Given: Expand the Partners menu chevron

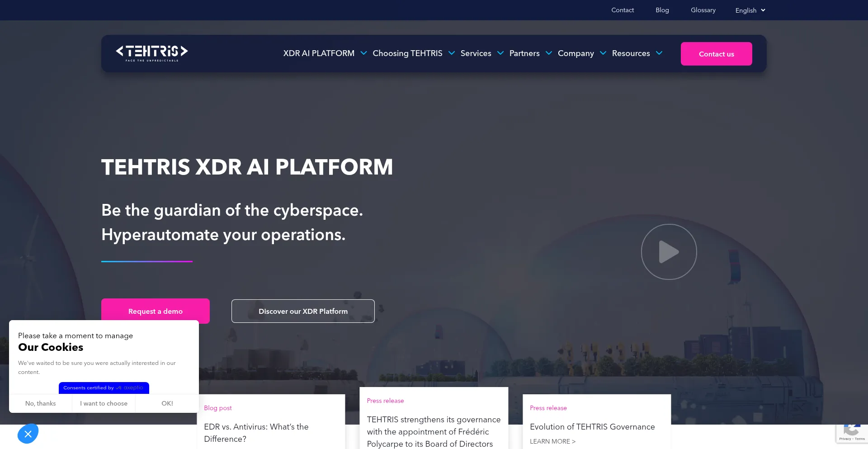Looking at the screenshot, I should pos(549,53).
